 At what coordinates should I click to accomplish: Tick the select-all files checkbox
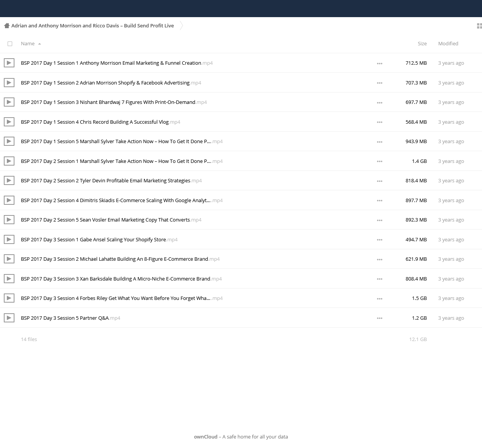[10, 44]
